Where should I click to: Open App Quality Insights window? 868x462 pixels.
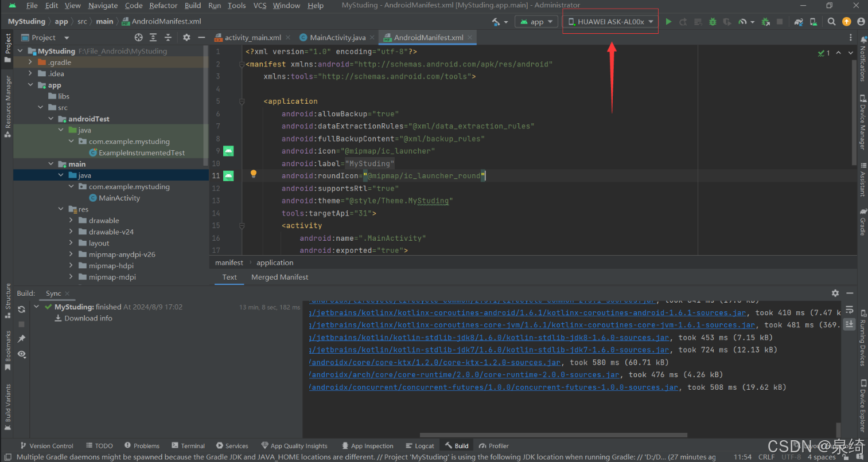pos(294,446)
